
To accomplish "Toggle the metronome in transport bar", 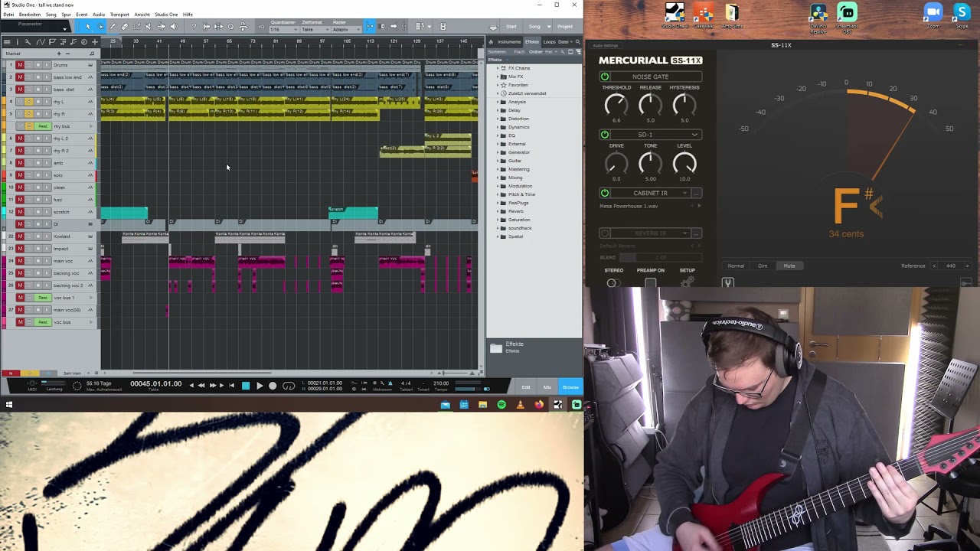I will (390, 383).
